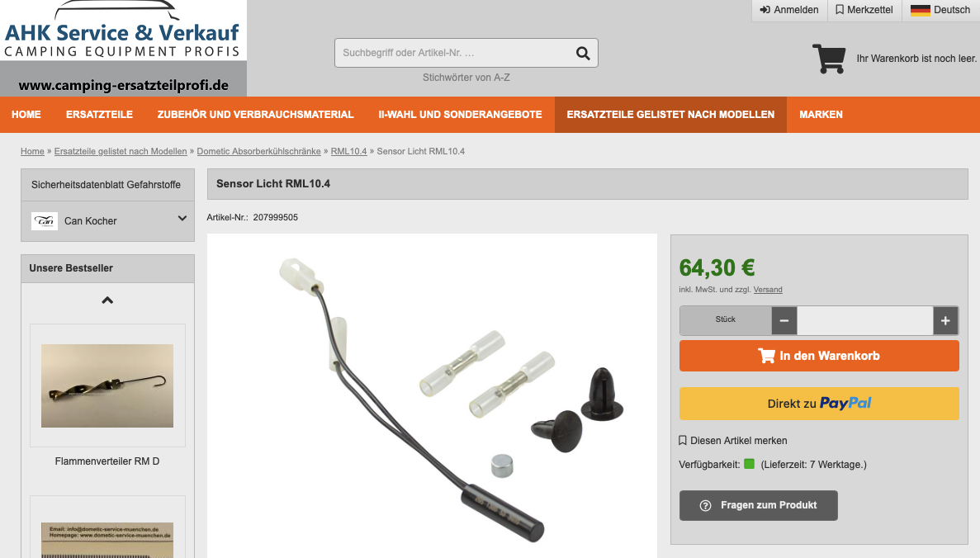The width and height of the screenshot is (980, 558).
Task: Expand the Can Kocher dropdown chevron
Action: pyautogui.click(x=182, y=219)
